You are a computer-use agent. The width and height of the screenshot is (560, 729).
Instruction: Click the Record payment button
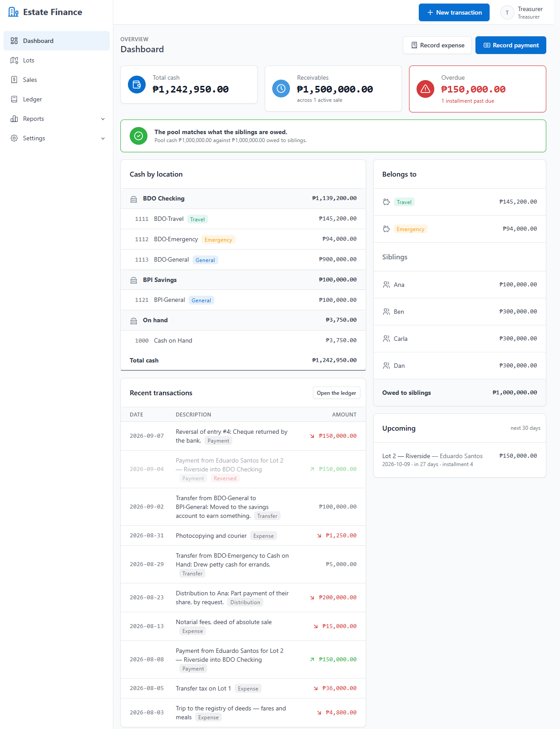[x=511, y=45]
